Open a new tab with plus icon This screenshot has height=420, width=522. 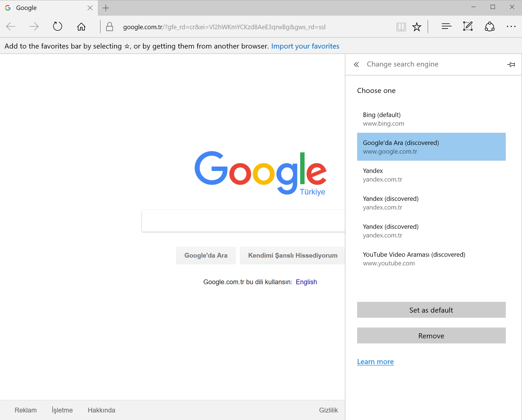pyautogui.click(x=106, y=8)
